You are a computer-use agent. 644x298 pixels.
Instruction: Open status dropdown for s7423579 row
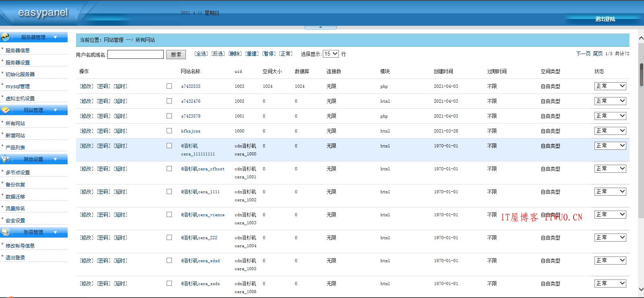[610, 116]
